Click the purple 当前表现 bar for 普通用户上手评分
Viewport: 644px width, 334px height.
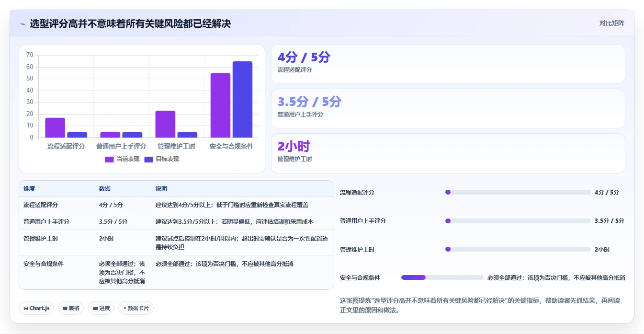tap(110, 135)
